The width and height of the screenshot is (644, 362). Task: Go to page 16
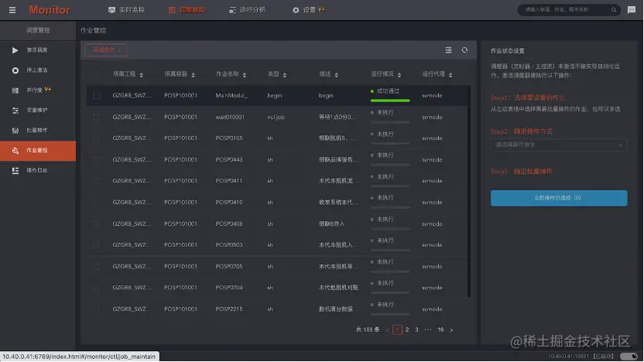(440, 330)
